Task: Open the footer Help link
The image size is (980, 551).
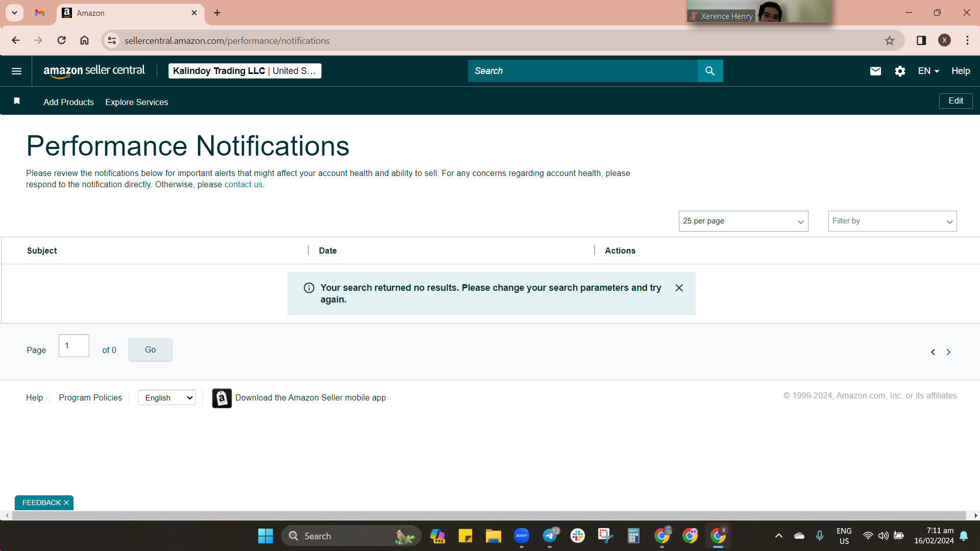Action: click(35, 397)
